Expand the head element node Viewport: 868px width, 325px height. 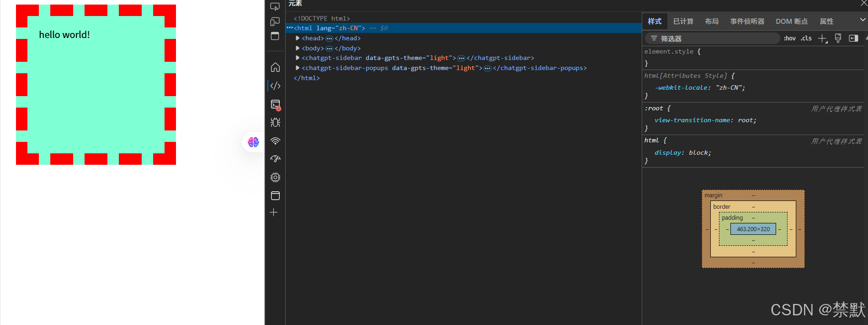pos(298,38)
